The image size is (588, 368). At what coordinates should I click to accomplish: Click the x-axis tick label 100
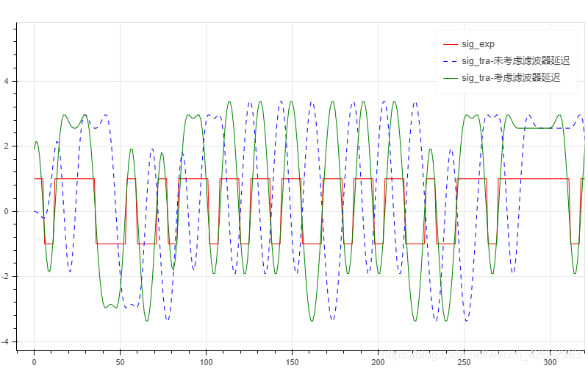[206, 362]
